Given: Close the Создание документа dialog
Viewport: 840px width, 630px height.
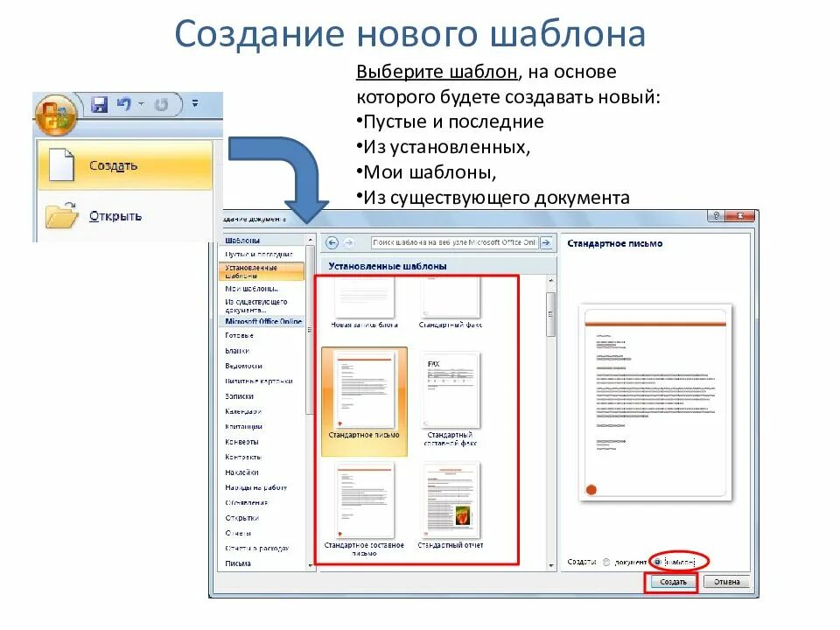Looking at the screenshot, I should (x=740, y=216).
